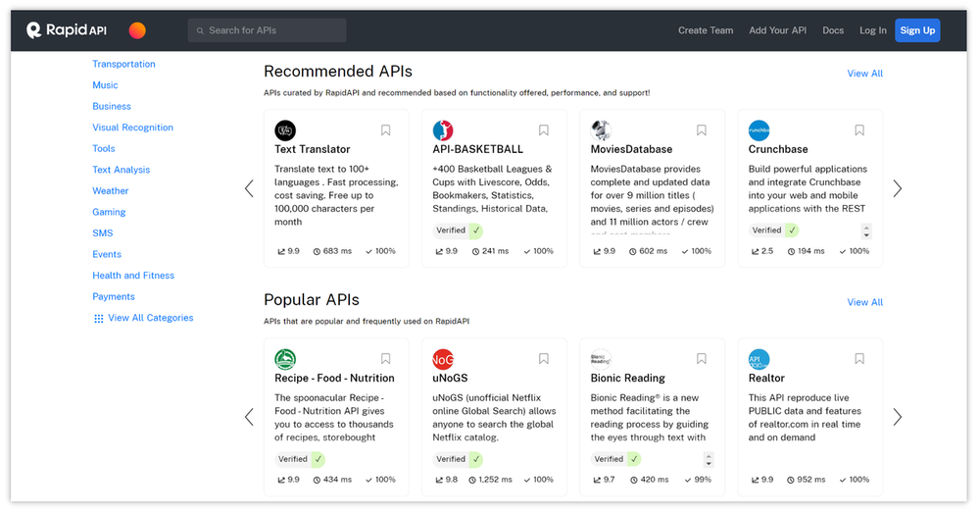Advance Popular APIs carousel using right chevron
This screenshot has width=980, height=513.
tap(897, 417)
